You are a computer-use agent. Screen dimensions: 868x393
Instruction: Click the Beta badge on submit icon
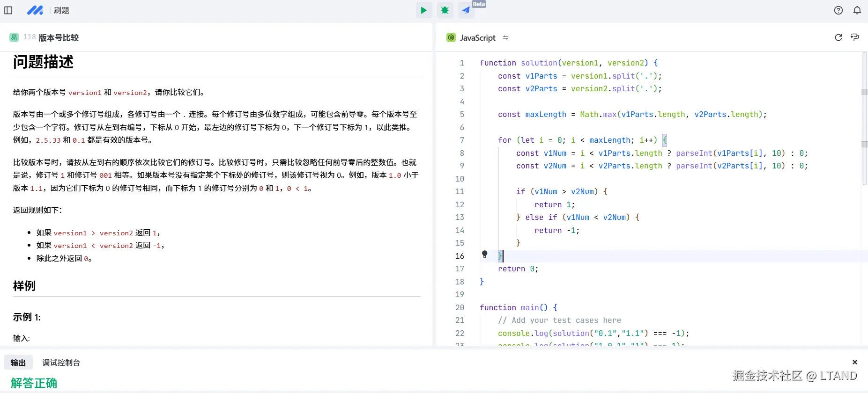(x=479, y=4)
